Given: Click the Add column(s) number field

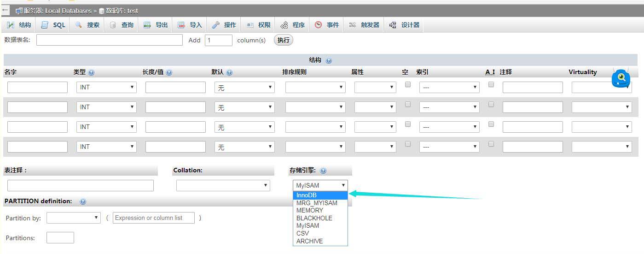Looking at the screenshot, I should click(219, 40).
